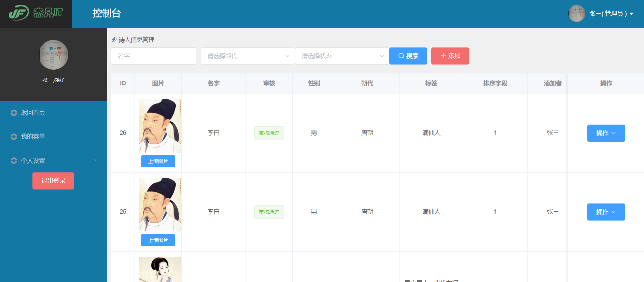The height and width of the screenshot is (282, 644).
Task: Click the magnifier icon in the 搜索 button
Action: click(x=401, y=56)
